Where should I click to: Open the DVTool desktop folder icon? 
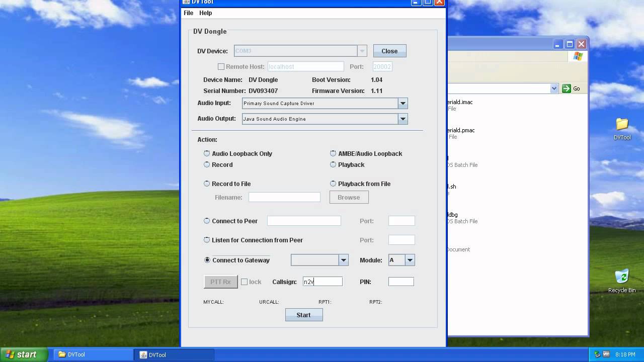click(622, 129)
